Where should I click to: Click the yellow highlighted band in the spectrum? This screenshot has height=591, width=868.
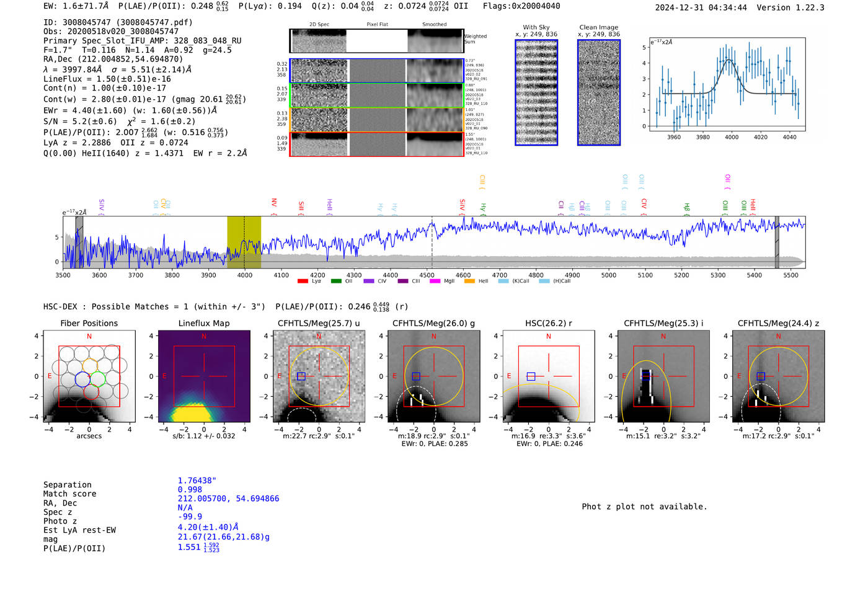click(244, 242)
